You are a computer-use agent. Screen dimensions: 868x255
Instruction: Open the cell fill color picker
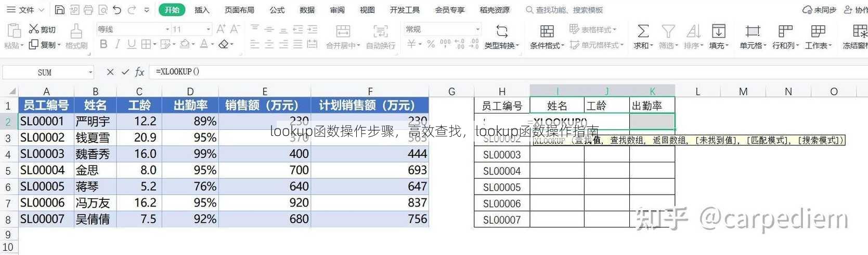tap(184, 44)
